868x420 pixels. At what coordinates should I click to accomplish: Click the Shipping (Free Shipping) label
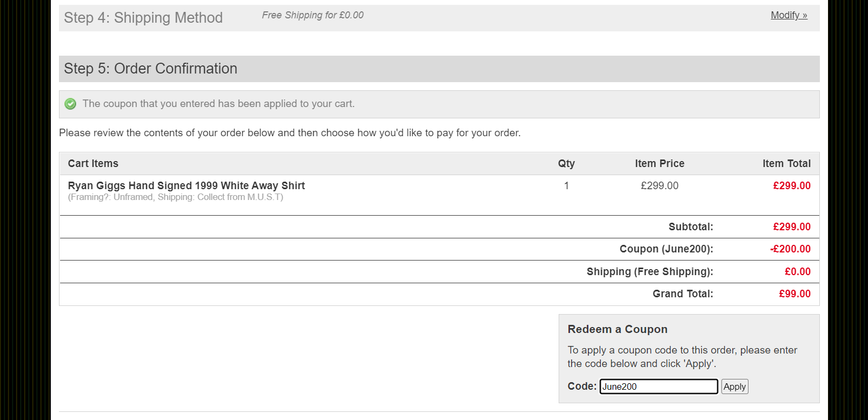[x=650, y=271]
